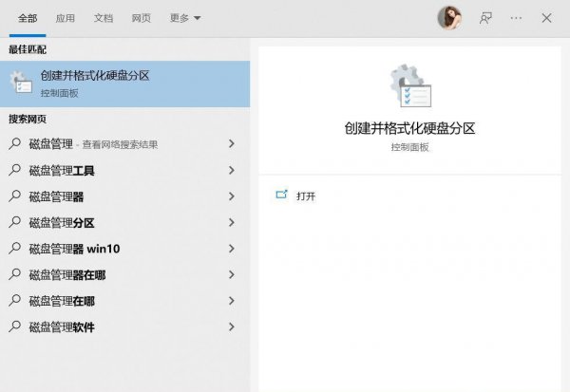
Task: Expand chevron next to 磁盘管理分区
Action: click(232, 222)
